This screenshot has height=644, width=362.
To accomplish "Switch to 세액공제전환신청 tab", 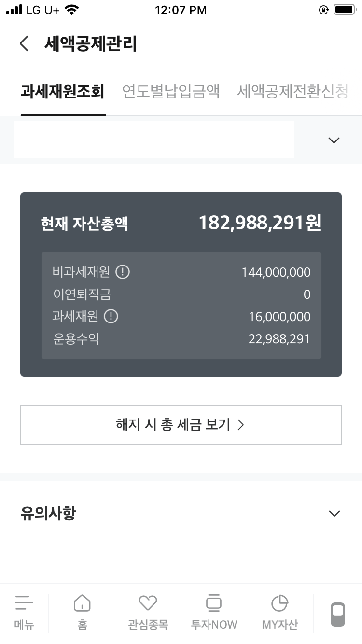I will [292, 92].
